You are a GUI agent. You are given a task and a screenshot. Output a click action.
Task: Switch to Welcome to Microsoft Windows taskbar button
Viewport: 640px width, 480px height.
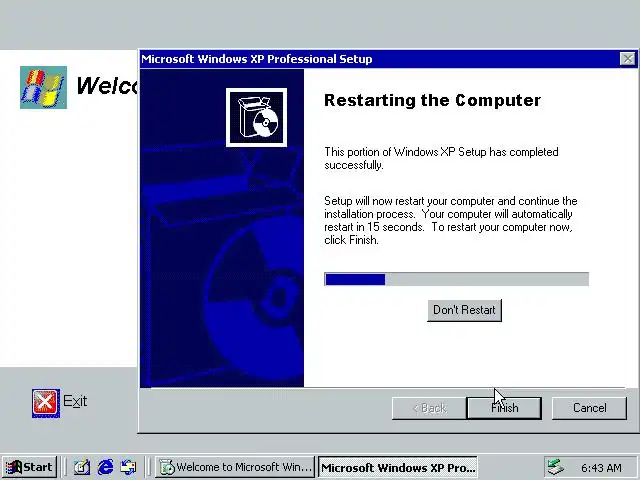click(235, 467)
